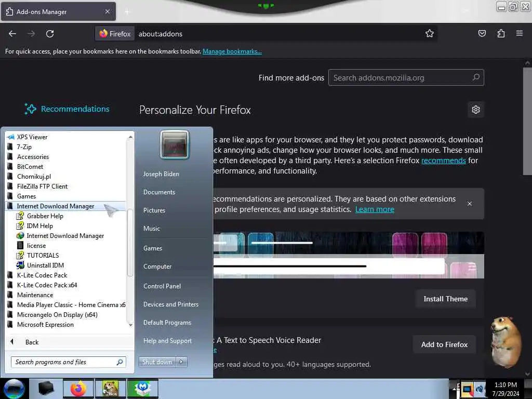The height and width of the screenshot is (399, 532).
Task: Click the browser forward arrow
Action: pos(31,34)
